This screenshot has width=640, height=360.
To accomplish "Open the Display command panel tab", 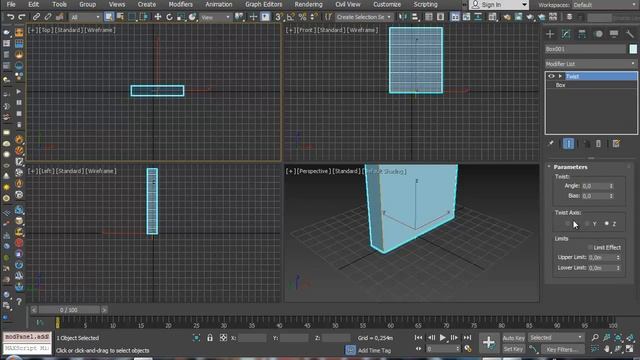I will point(614,34).
